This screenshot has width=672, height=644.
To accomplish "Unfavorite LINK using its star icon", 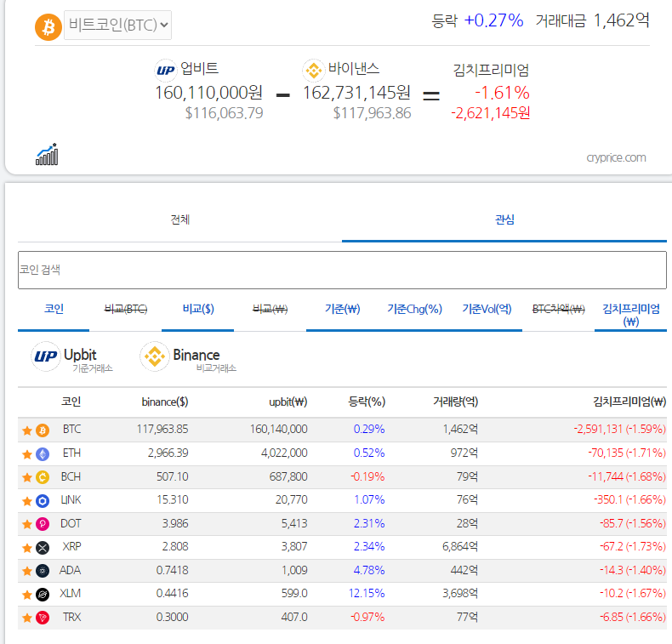I will (27, 501).
